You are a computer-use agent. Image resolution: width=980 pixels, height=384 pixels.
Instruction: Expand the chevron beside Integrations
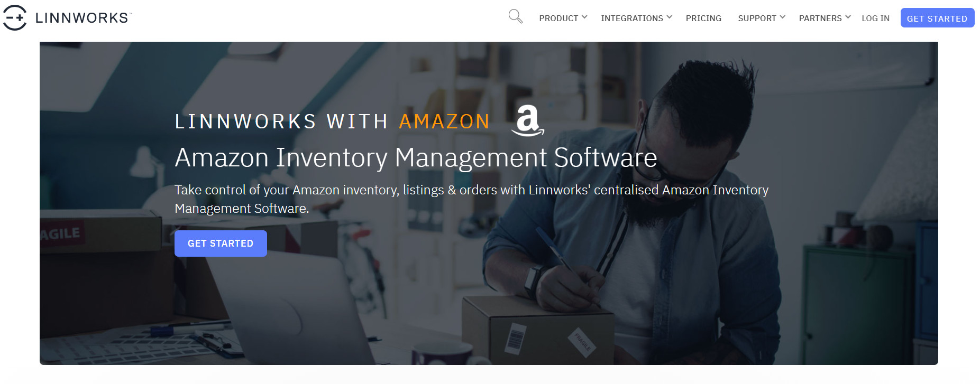[x=670, y=17]
